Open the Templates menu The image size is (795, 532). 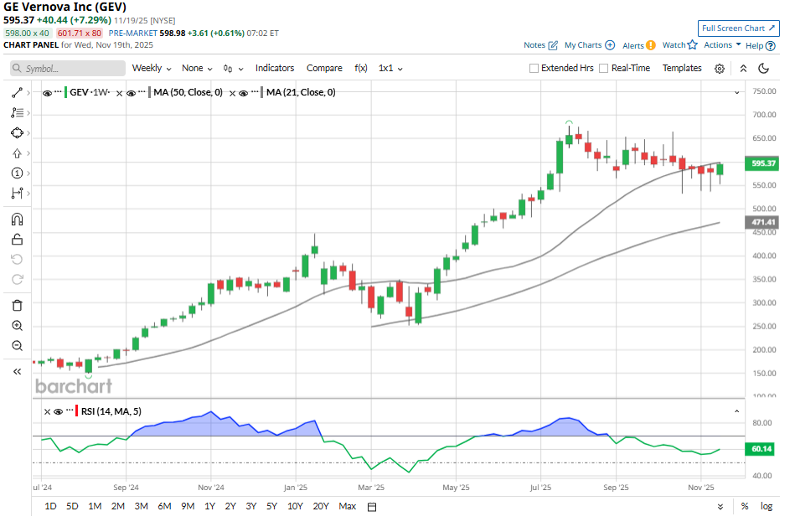[x=682, y=68]
